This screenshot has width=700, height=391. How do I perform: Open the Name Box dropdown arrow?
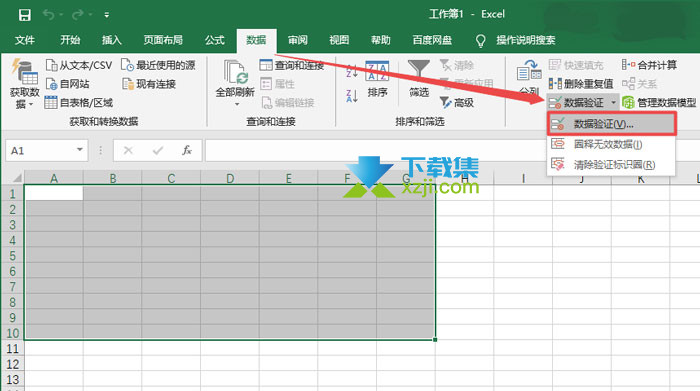[x=79, y=150]
